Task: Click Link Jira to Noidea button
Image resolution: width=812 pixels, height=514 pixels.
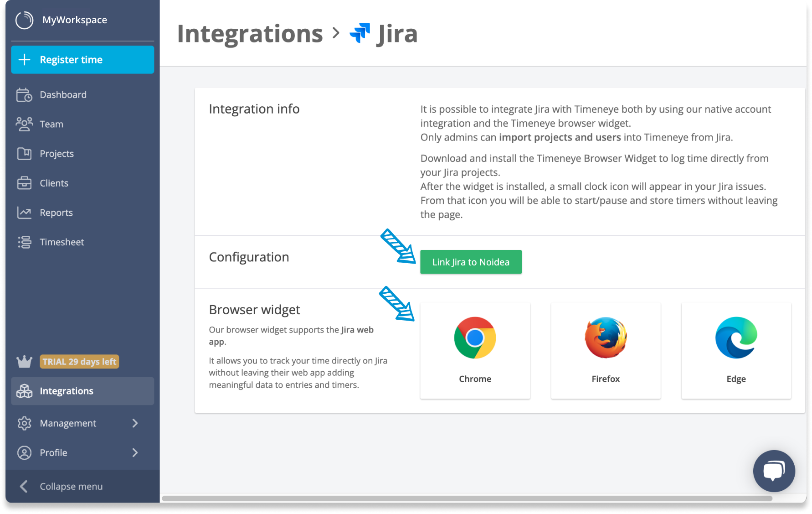Action: point(471,262)
